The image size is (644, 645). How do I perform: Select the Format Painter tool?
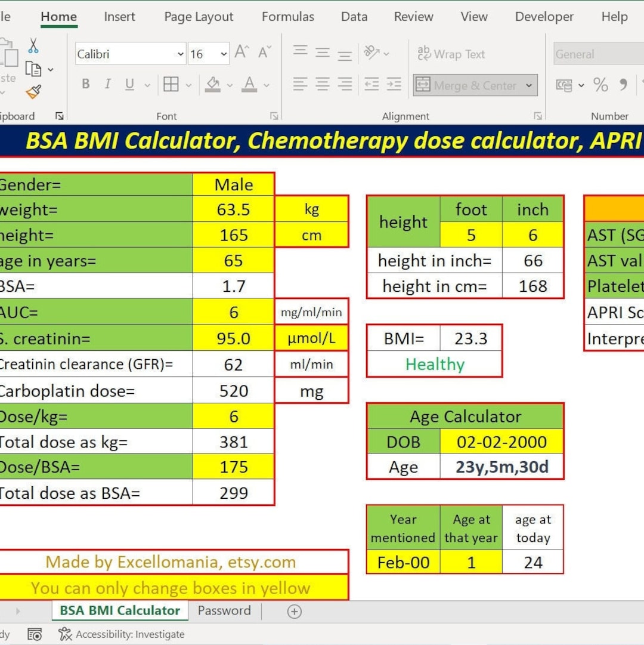[34, 92]
